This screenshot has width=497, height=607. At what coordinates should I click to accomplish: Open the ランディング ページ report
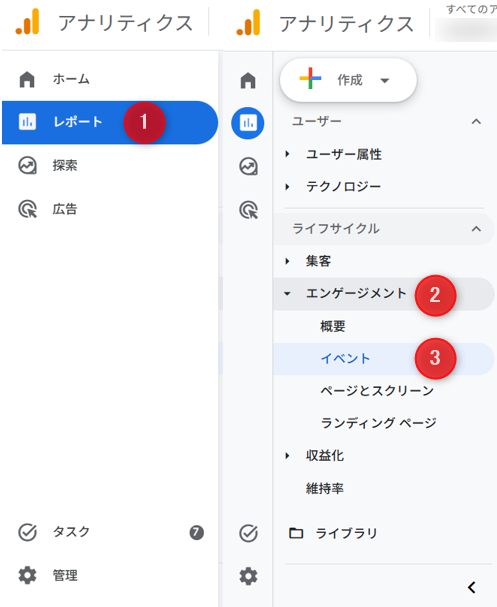379,423
